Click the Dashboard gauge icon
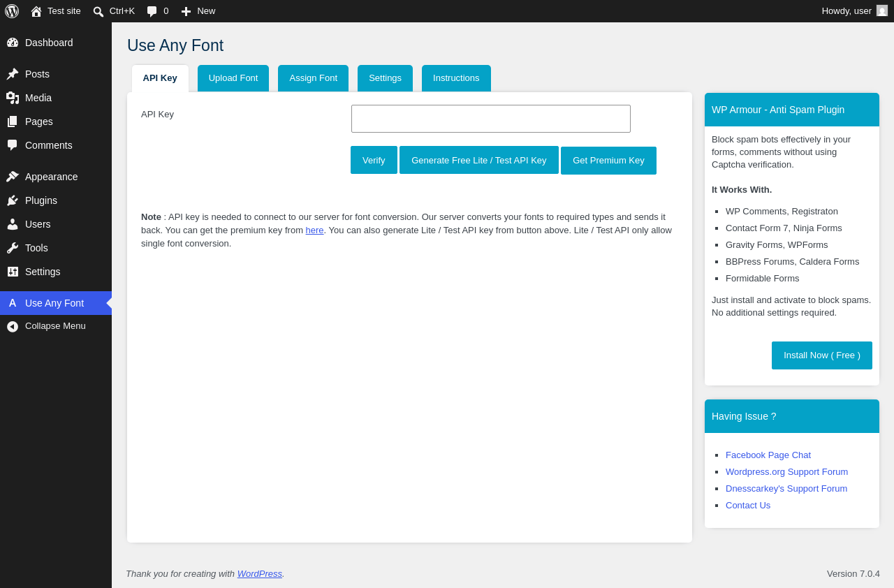Viewport: 894px width, 588px height. tap(13, 43)
